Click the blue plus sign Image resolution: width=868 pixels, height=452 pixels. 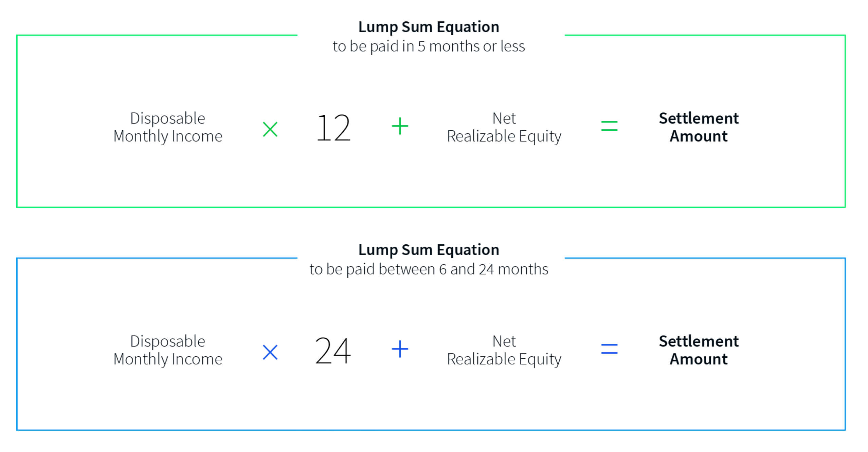point(400,349)
